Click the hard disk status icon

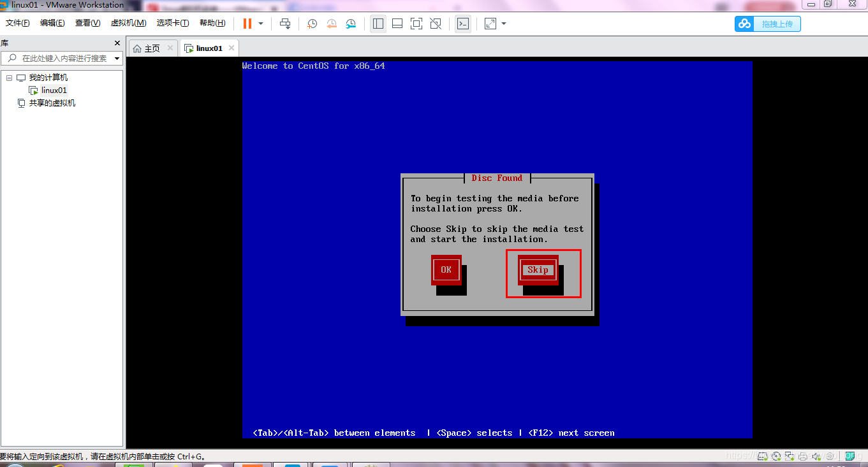coord(762,456)
